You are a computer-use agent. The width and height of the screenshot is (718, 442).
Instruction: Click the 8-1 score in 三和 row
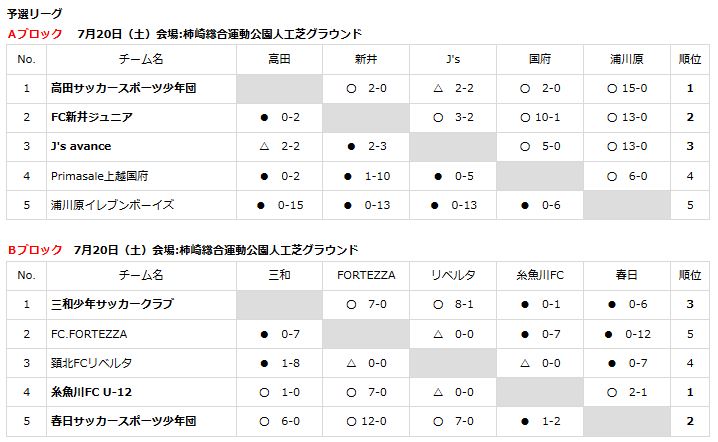[464, 304]
